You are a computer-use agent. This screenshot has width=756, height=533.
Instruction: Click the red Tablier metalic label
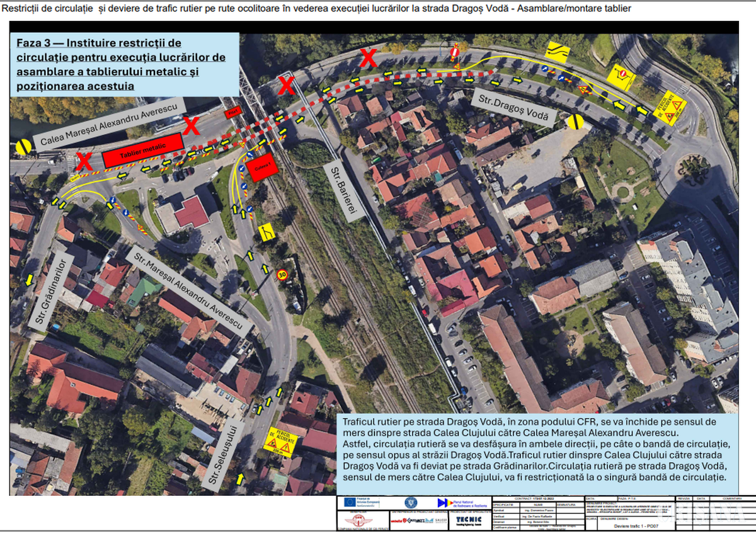click(x=144, y=150)
